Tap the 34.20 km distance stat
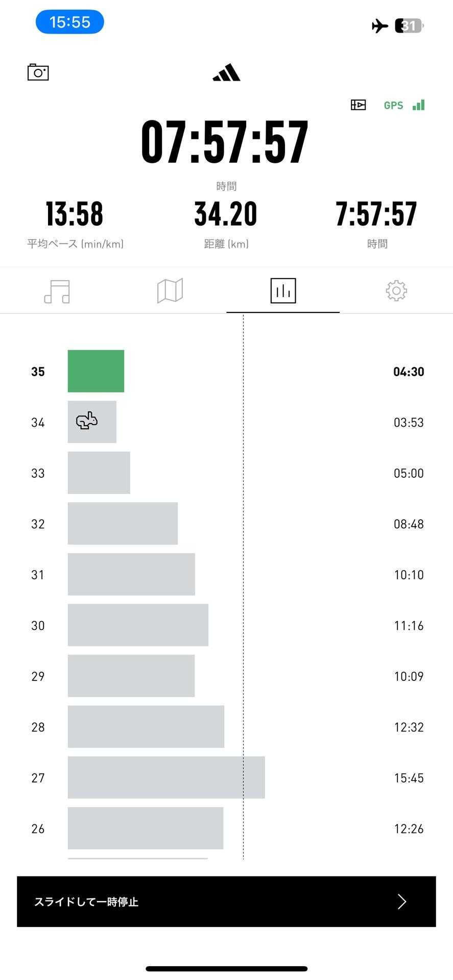Viewport: 453px width, 980px height. tap(226, 214)
